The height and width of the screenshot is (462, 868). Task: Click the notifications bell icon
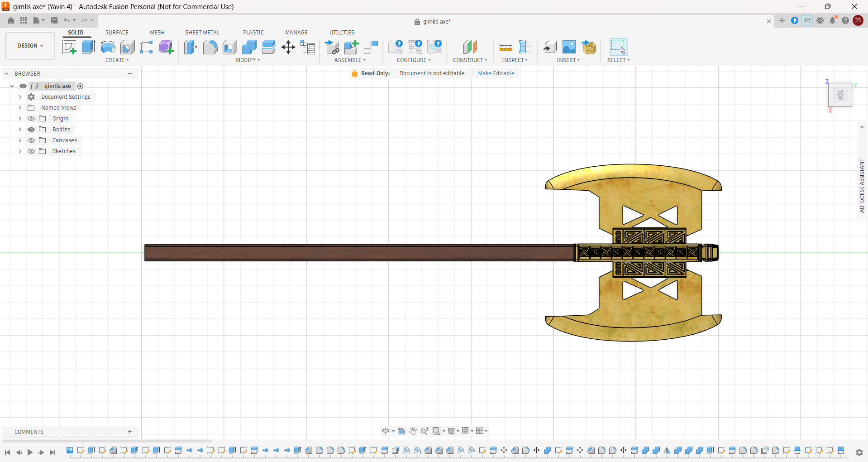832,20
